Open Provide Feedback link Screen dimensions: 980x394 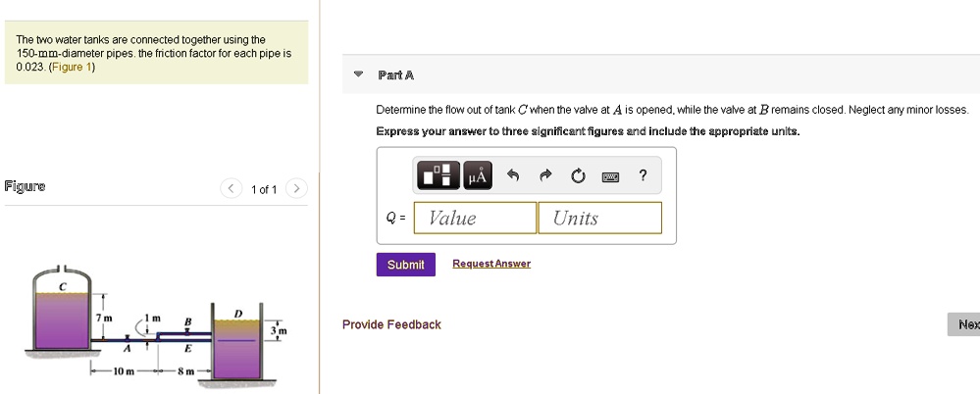tap(391, 324)
